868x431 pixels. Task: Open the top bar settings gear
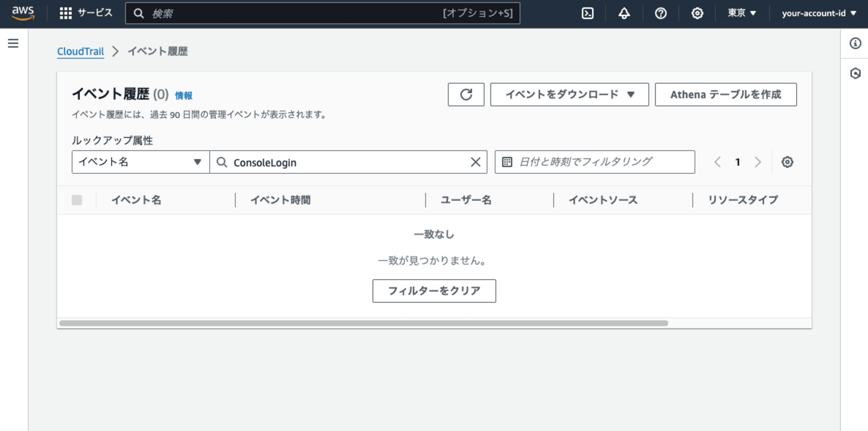pyautogui.click(x=697, y=13)
